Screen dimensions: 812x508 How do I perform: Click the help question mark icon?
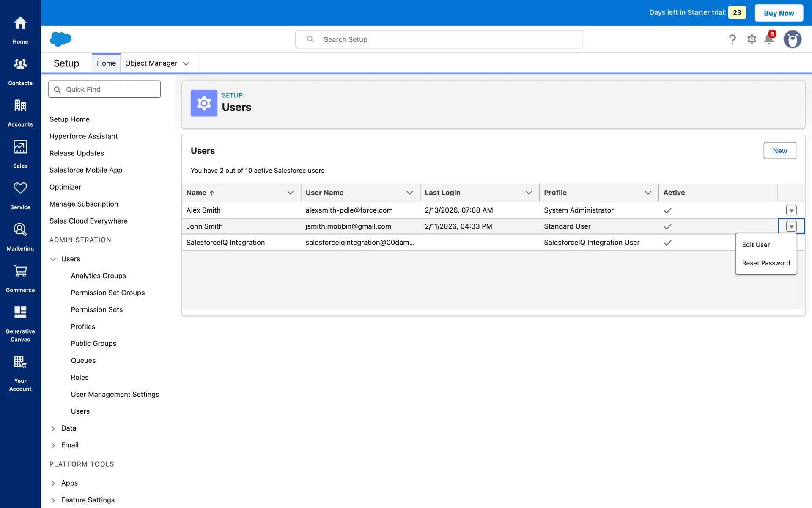732,39
